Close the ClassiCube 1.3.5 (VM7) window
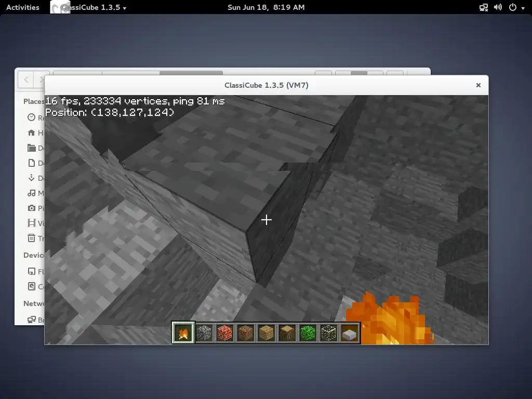 tap(478, 85)
